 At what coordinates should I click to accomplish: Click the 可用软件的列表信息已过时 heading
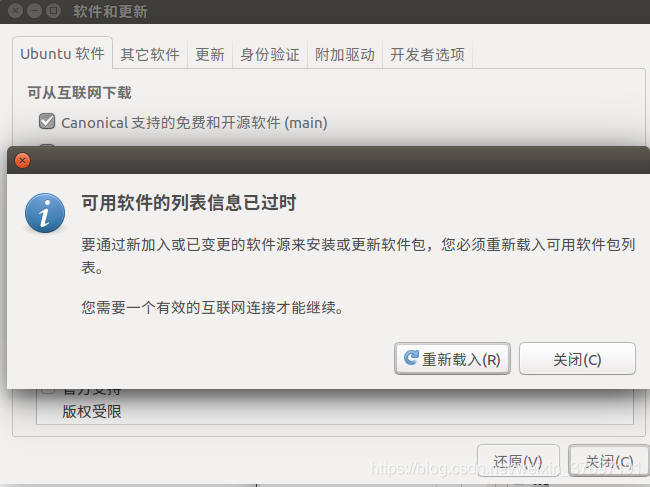(189, 203)
